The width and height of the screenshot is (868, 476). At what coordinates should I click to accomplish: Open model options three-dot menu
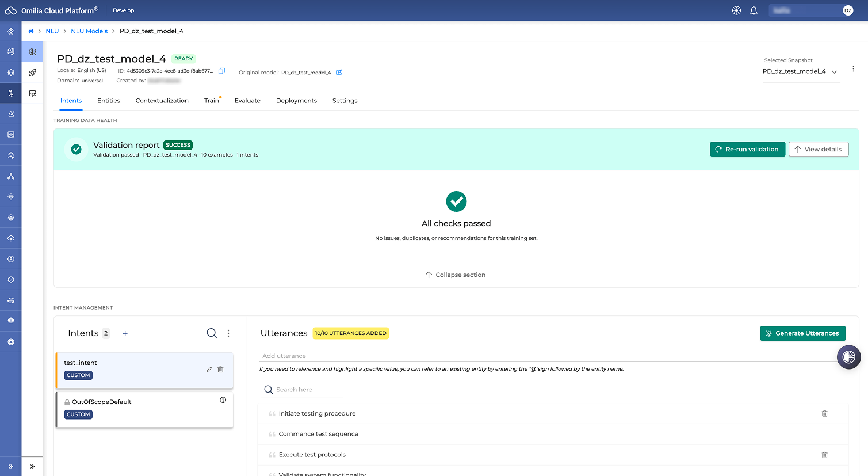pos(853,68)
